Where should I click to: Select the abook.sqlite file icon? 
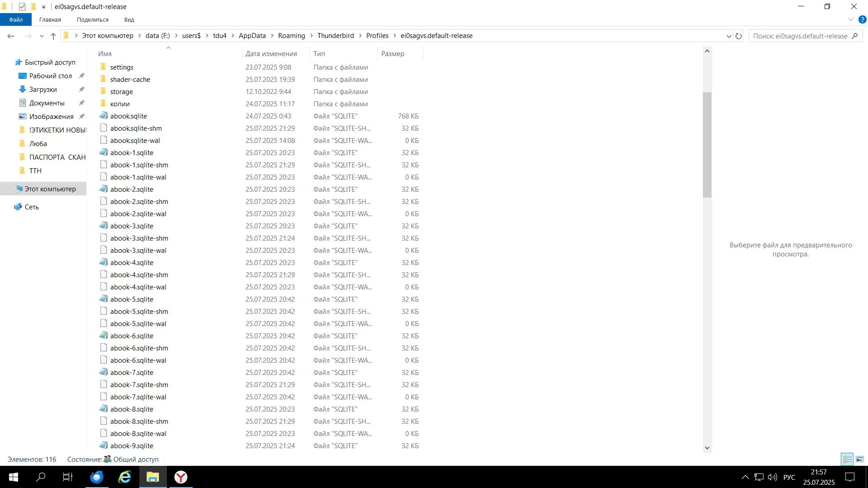click(104, 116)
